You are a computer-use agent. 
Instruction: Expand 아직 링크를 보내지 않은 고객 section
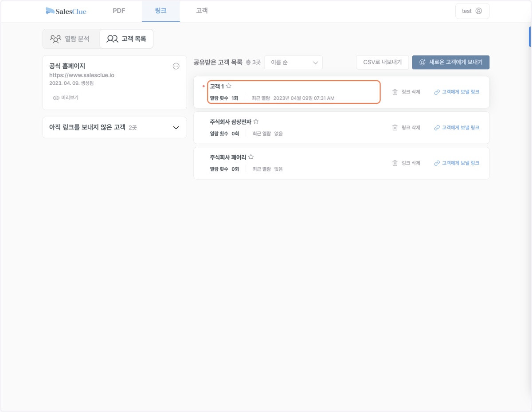tap(114, 128)
